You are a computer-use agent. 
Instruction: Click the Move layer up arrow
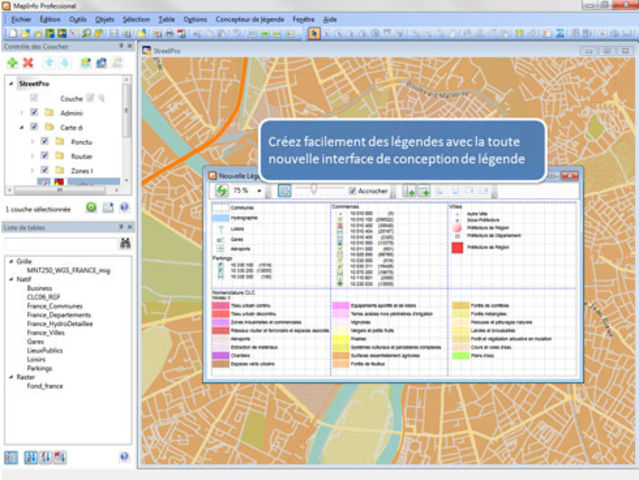click(49, 63)
